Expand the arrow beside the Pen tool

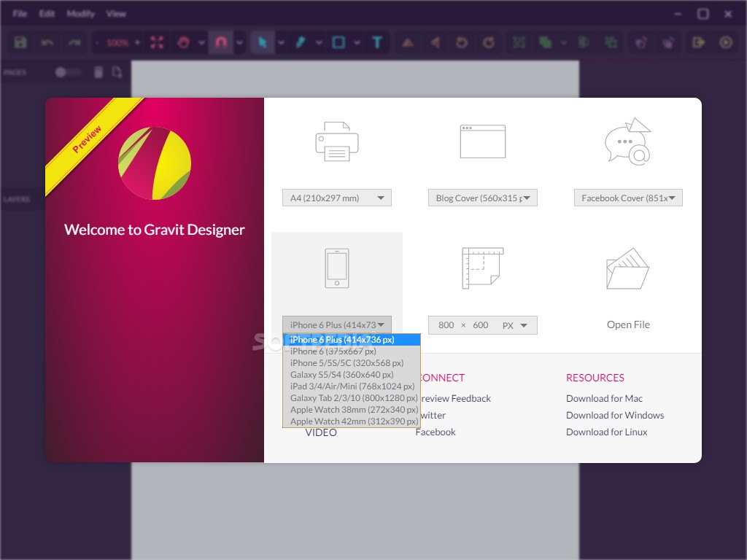tap(319, 42)
